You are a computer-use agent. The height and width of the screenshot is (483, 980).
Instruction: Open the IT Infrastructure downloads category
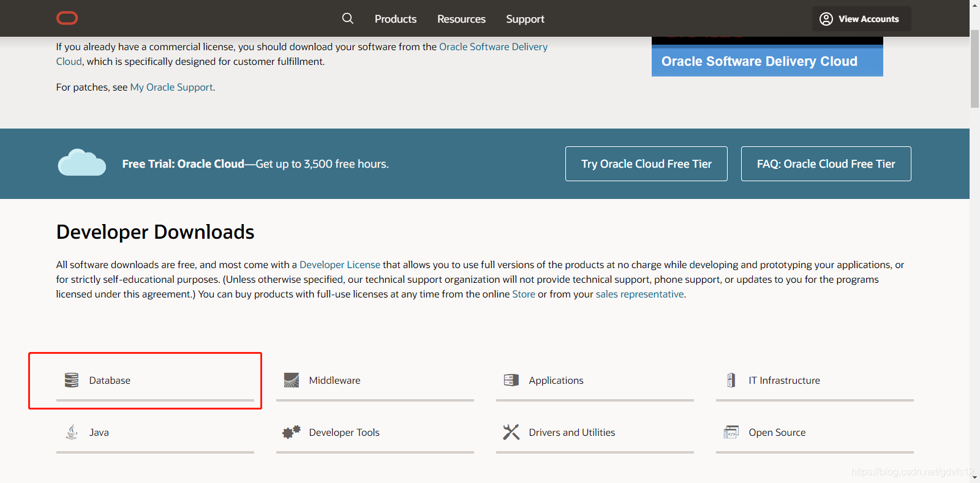point(815,380)
